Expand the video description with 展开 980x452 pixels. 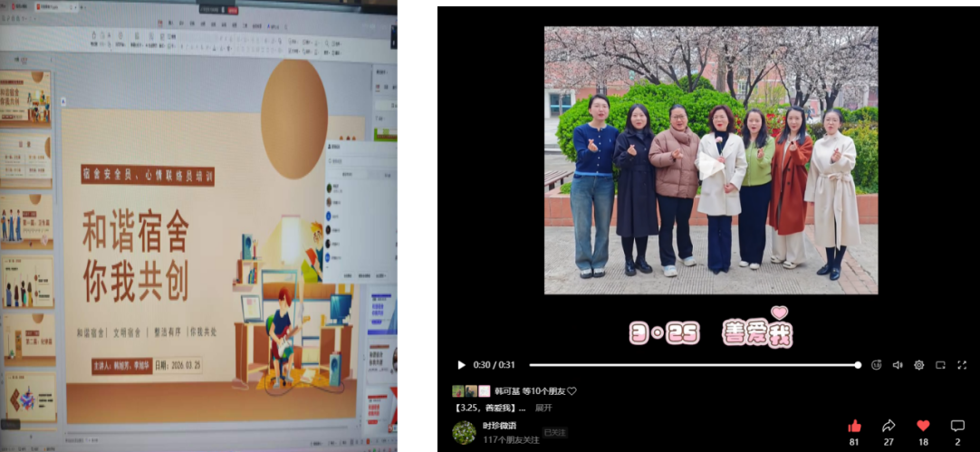[543, 408]
